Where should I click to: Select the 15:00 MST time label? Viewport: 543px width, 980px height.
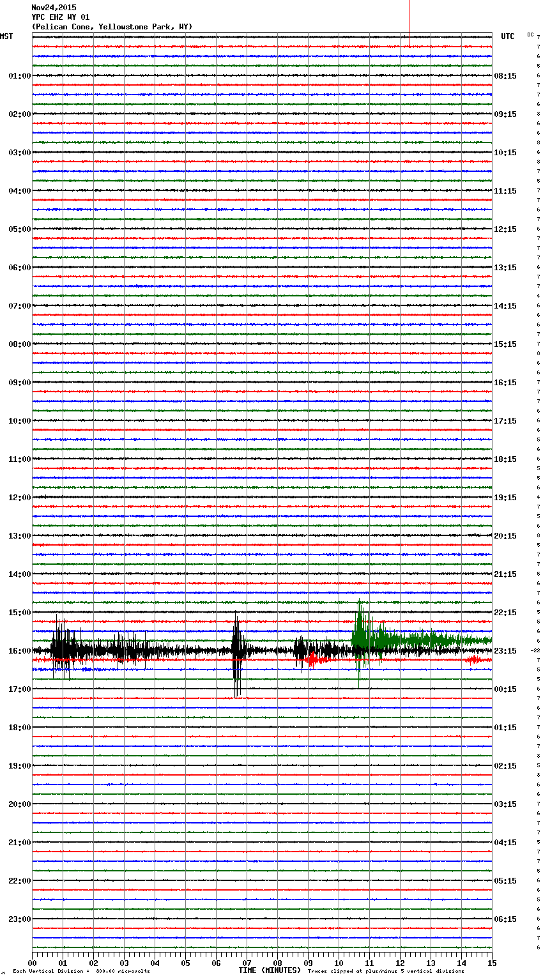20,613
